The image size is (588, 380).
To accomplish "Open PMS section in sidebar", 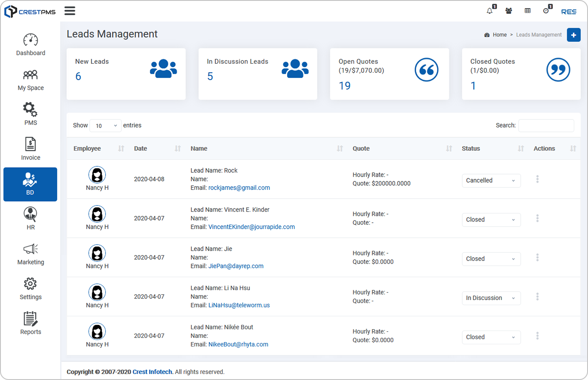I will (31, 115).
